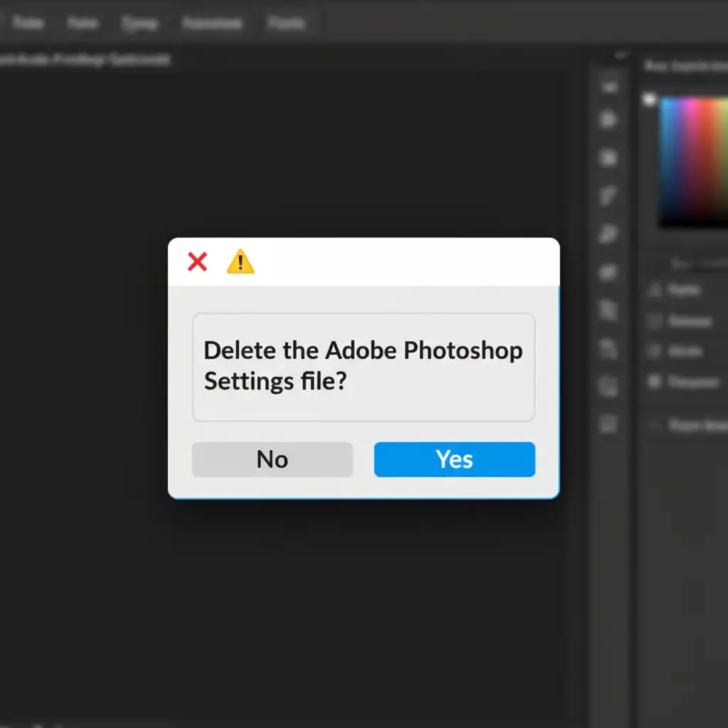728x728 pixels.
Task: Click the Yes button in the dialog
Action: pyautogui.click(x=454, y=459)
